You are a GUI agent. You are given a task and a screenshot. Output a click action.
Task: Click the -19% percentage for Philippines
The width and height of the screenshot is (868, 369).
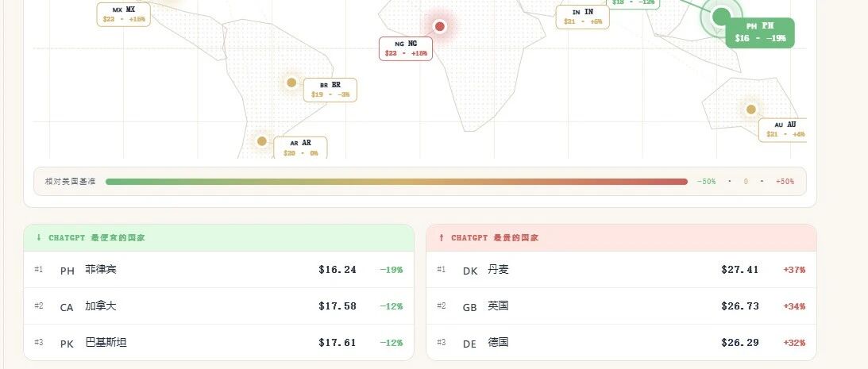pos(392,270)
